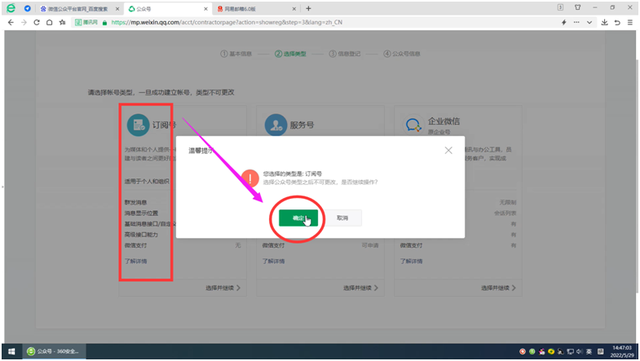Viewport: 640px width, 361px height.
Task: Click step 2 选择类型 in progress bar
Action: [290, 53]
